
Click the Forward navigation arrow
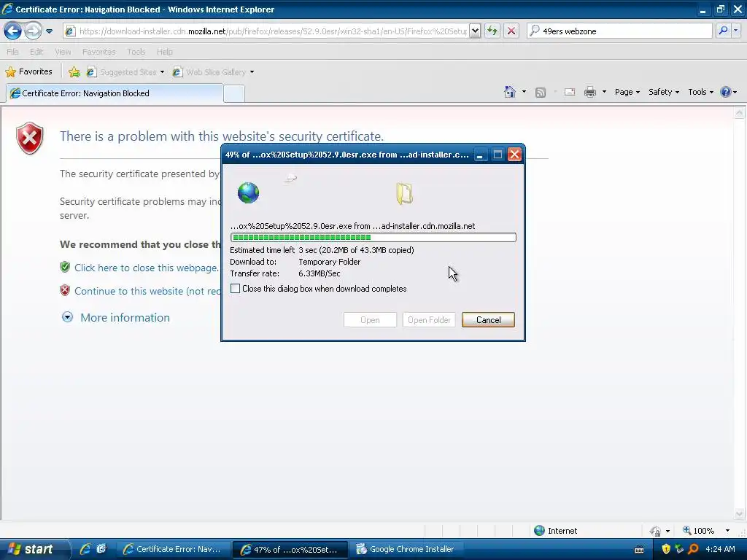[x=33, y=31]
